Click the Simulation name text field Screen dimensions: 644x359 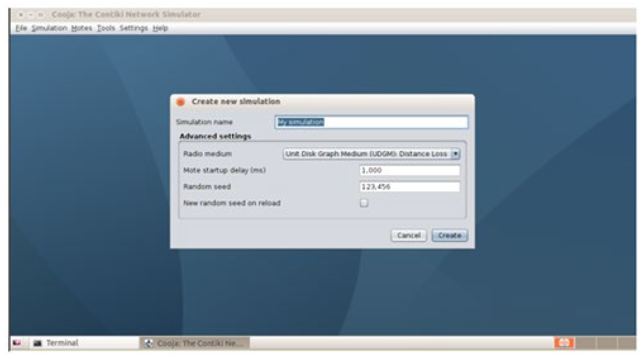pos(371,122)
